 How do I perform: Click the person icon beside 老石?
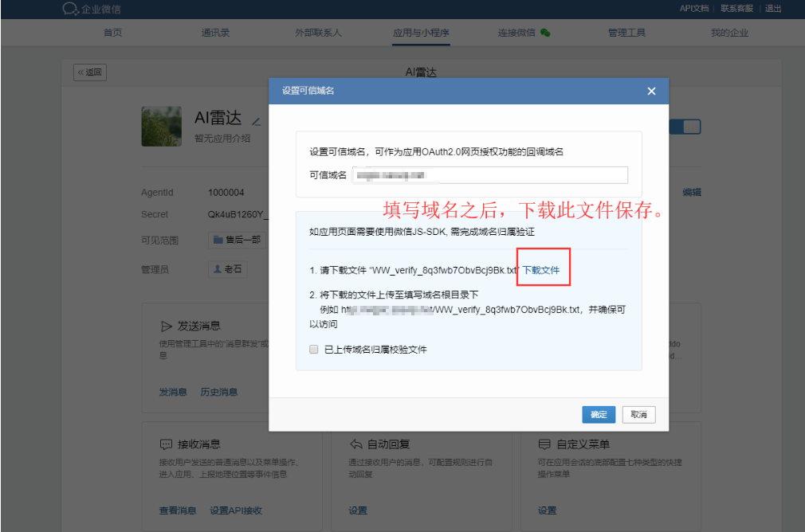[218, 269]
